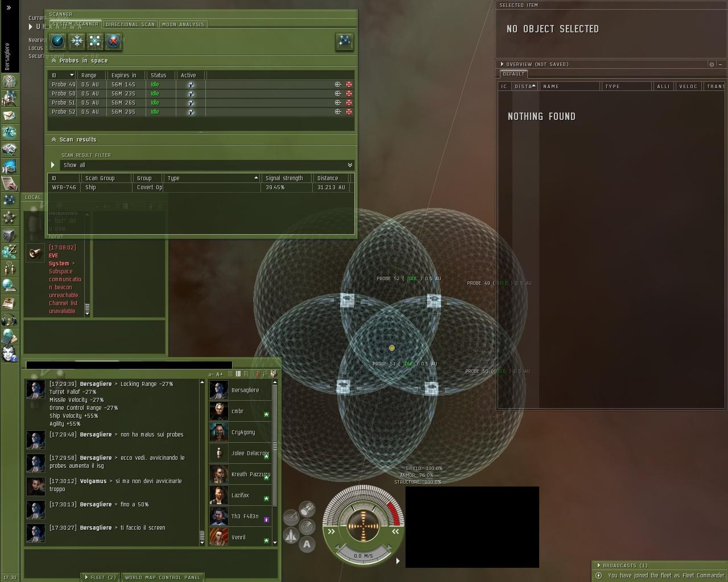This screenshot has width=728, height=582.
Task: Open the journal book sidebar icon
Action: pyautogui.click(x=9, y=302)
